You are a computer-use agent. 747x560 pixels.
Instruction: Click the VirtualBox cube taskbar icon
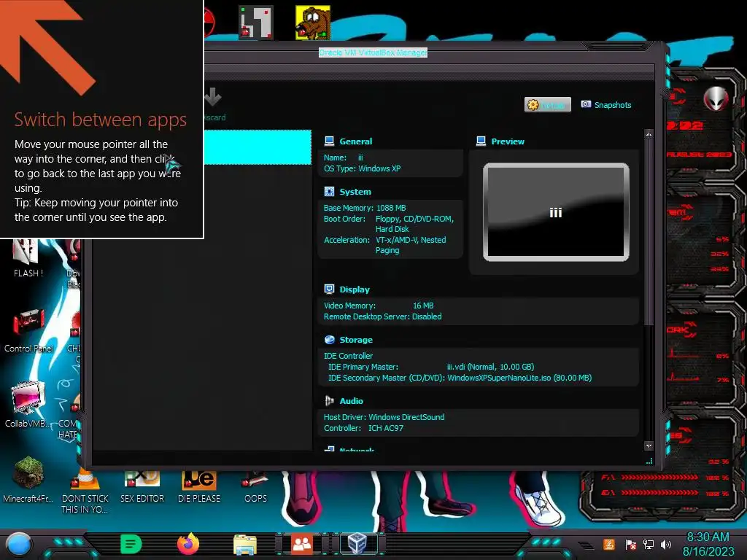(x=357, y=544)
